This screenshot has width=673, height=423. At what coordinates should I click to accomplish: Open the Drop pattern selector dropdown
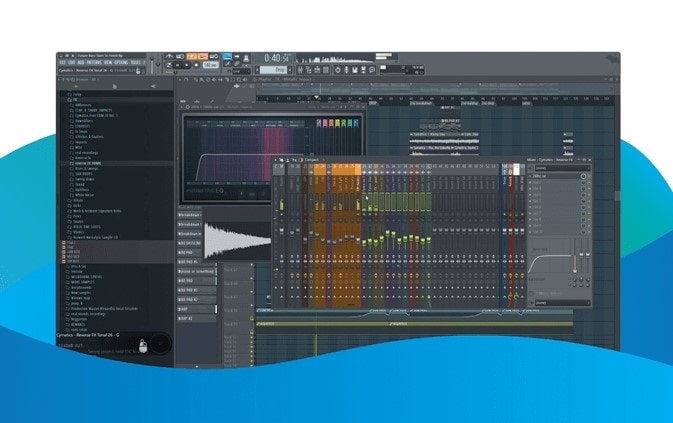pyautogui.click(x=274, y=69)
